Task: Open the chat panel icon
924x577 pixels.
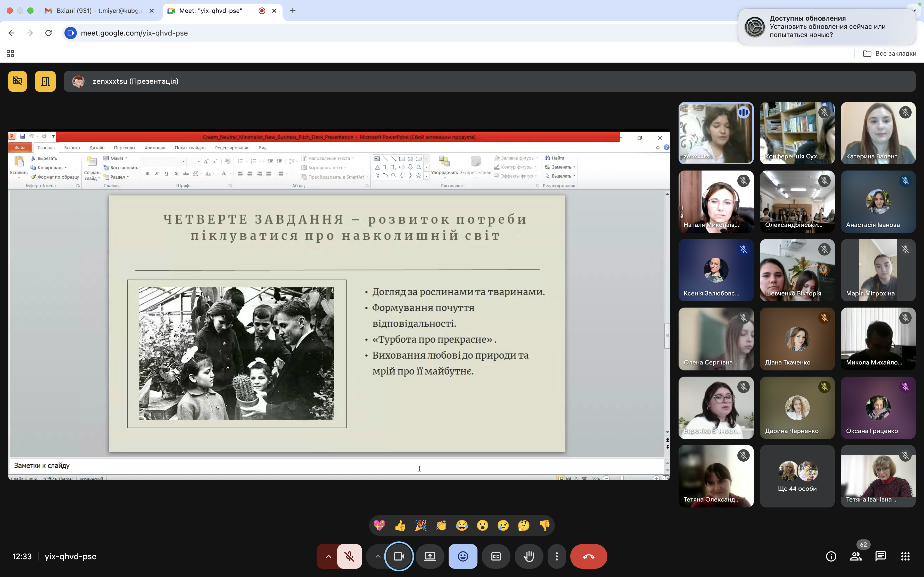Action: coord(880,556)
